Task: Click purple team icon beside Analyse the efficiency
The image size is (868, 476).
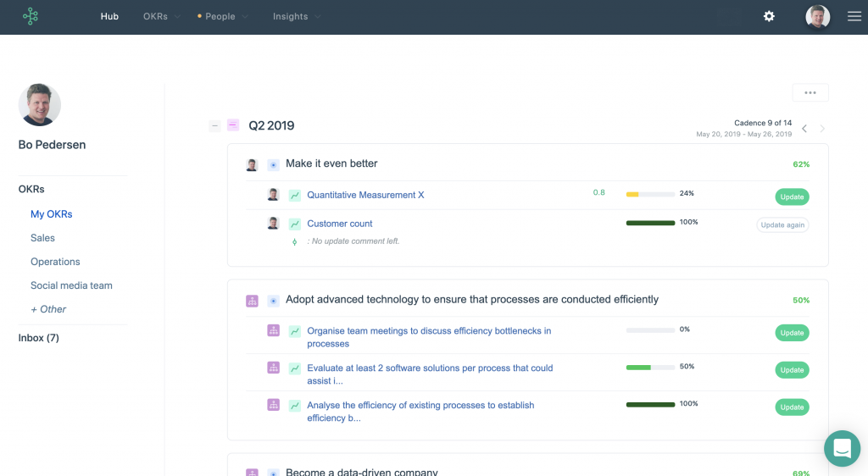Action: coord(273,404)
